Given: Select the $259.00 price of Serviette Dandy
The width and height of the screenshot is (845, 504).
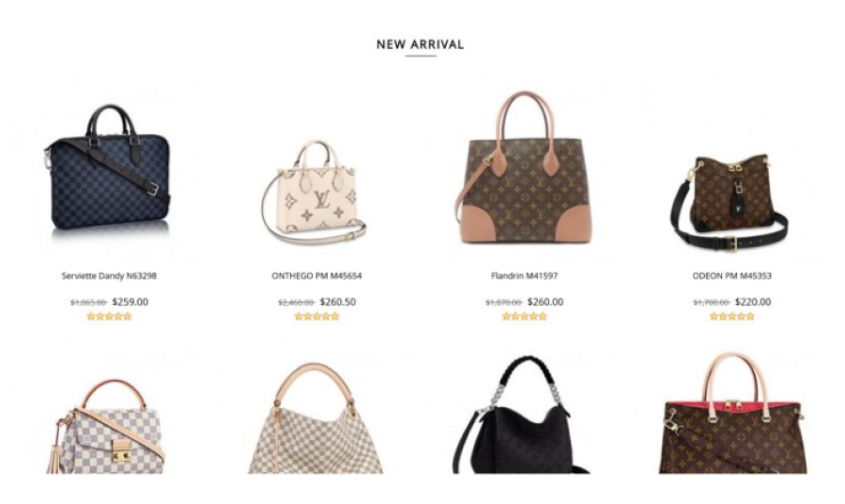Looking at the screenshot, I should point(130,302).
